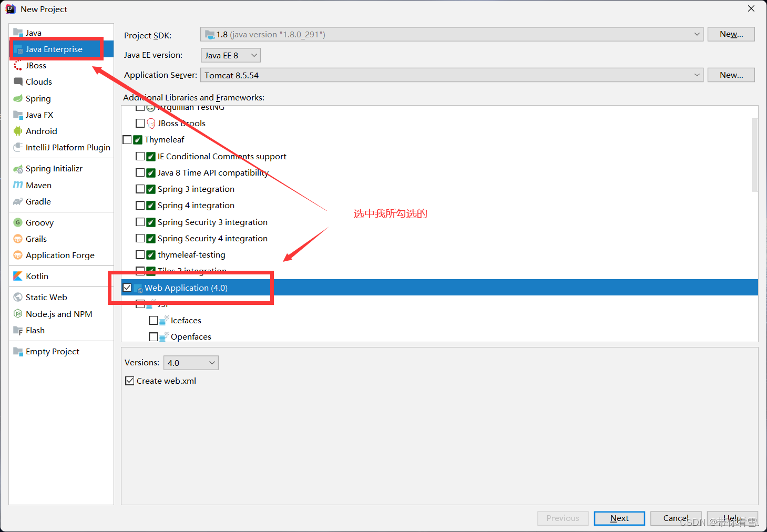Click the Application Forge icon
The image size is (767, 532).
[x=18, y=255]
